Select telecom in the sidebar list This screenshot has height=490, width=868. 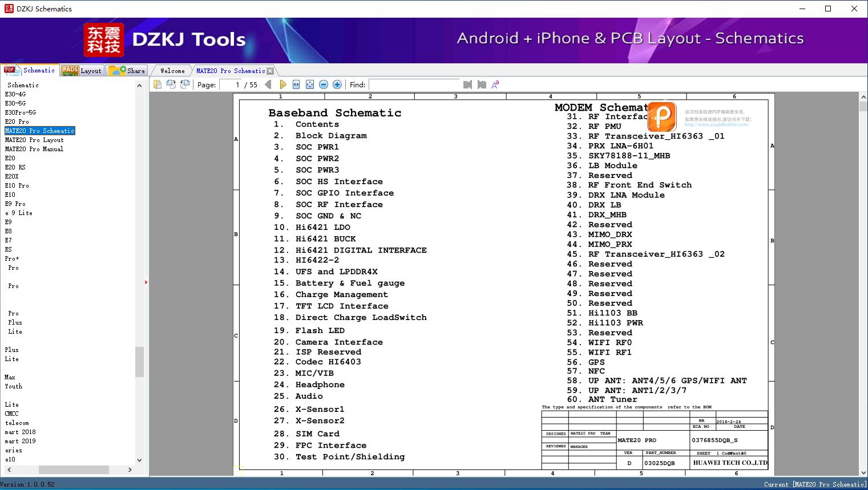tap(17, 423)
